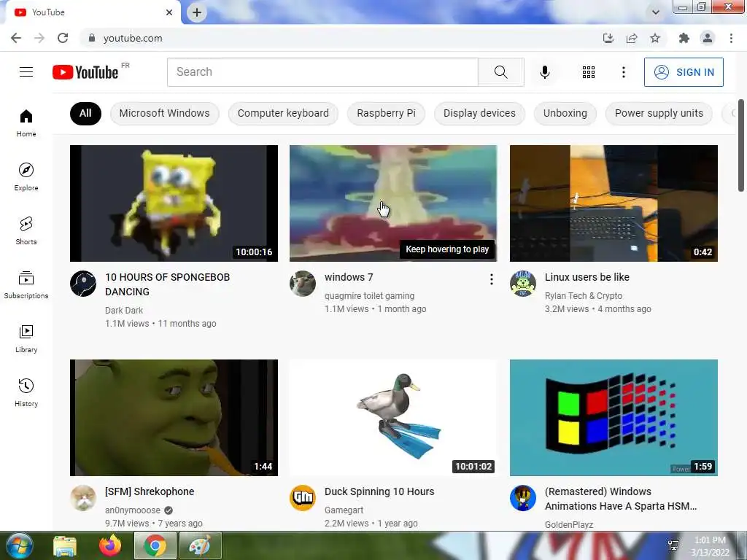Select the Computer keyboard chip
747x560 pixels.
(x=283, y=113)
